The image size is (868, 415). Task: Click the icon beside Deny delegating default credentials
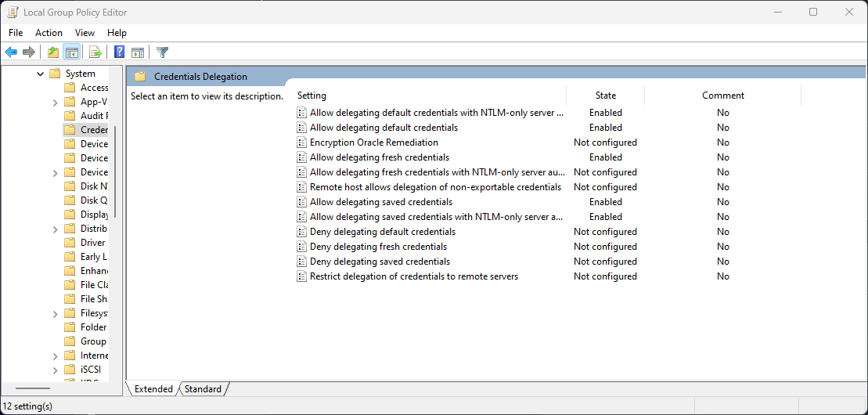pos(301,232)
